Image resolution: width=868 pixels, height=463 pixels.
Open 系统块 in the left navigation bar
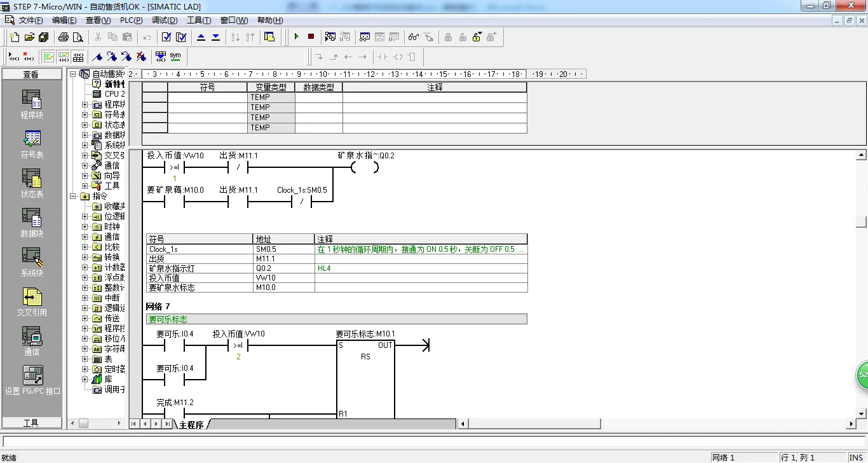tap(32, 263)
